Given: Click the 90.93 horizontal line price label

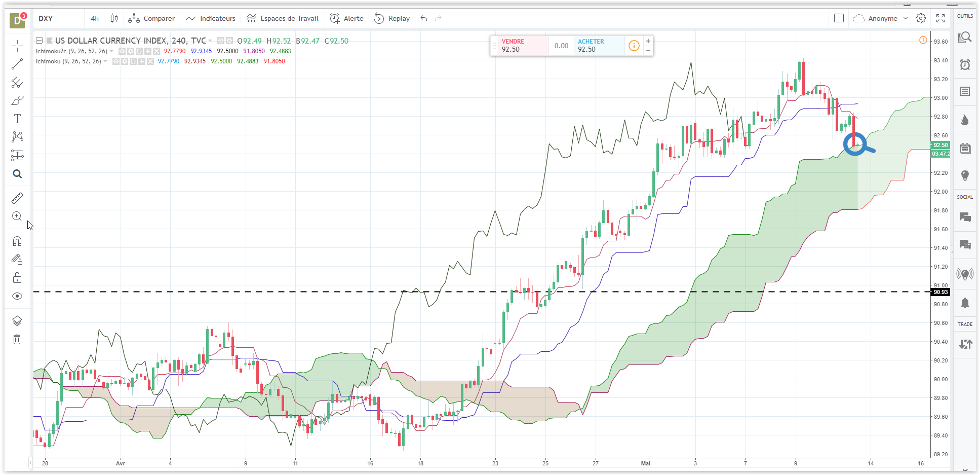Looking at the screenshot, I should coord(940,292).
